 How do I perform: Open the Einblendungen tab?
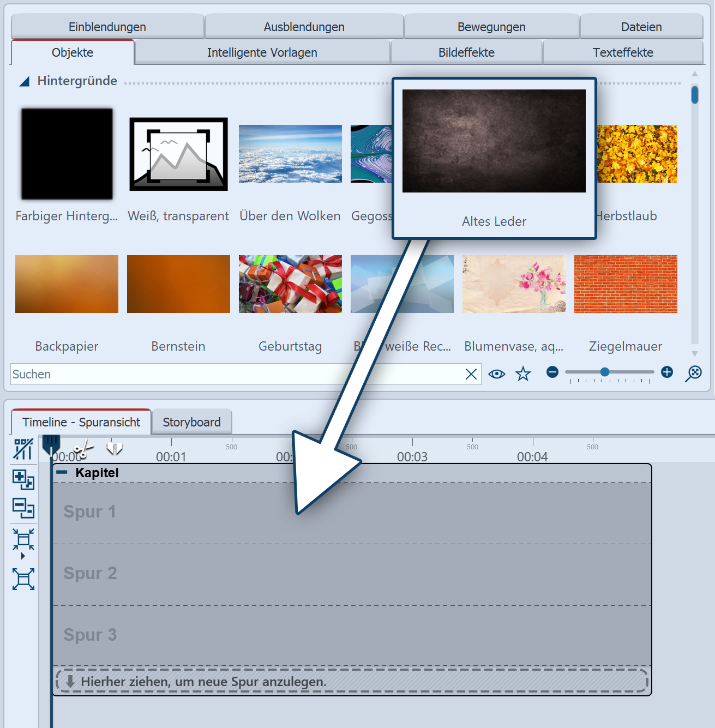107,27
